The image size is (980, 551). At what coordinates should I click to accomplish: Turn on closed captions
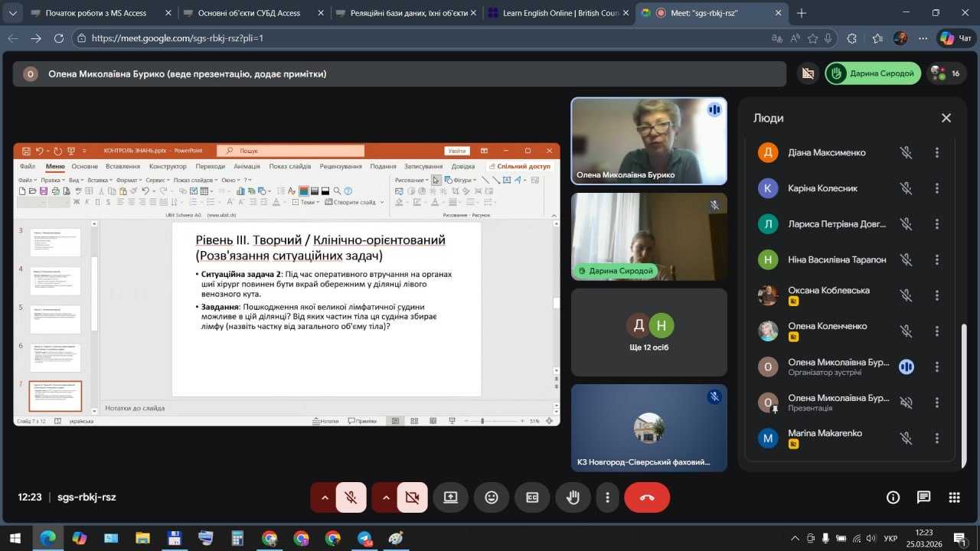tap(532, 497)
